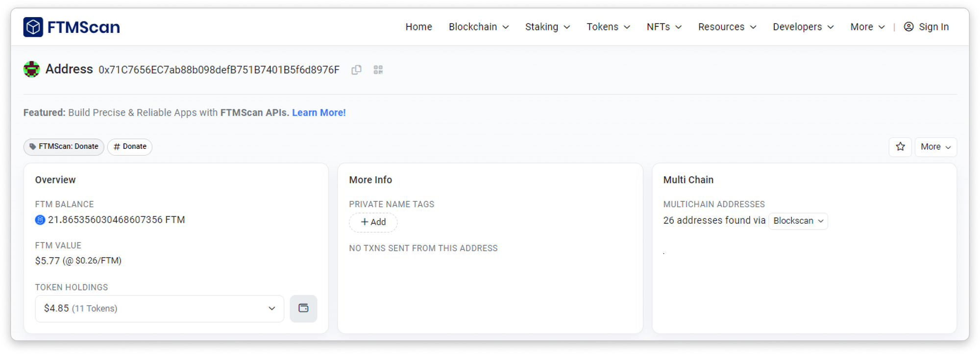Open the Home menu item
The image size is (980, 354).
click(418, 27)
